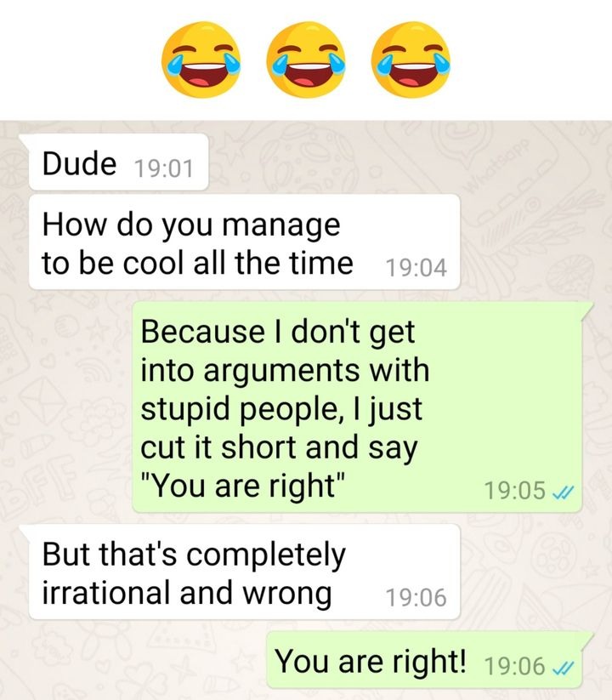
Task: Select the "Dude" message bubble
Action: 119,162
